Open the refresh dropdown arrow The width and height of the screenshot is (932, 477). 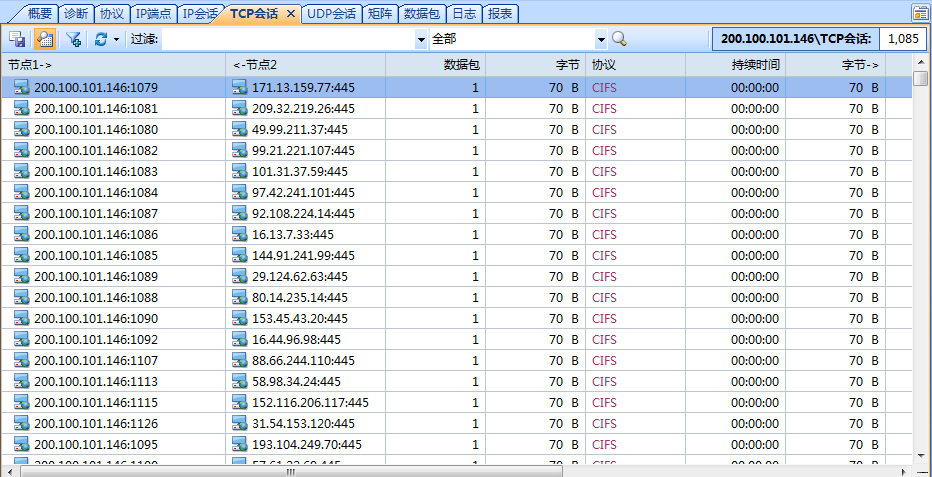click(x=116, y=39)
